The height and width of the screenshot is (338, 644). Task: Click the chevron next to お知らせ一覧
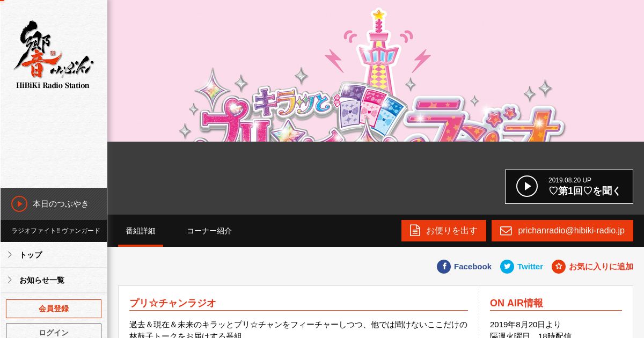tap(10, 280)
